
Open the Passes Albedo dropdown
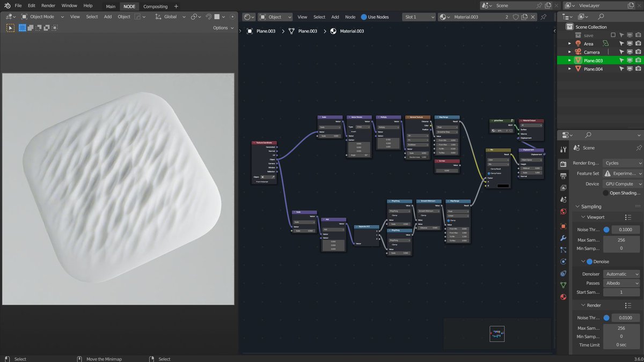pyautogui.click(x=622, y=283)
